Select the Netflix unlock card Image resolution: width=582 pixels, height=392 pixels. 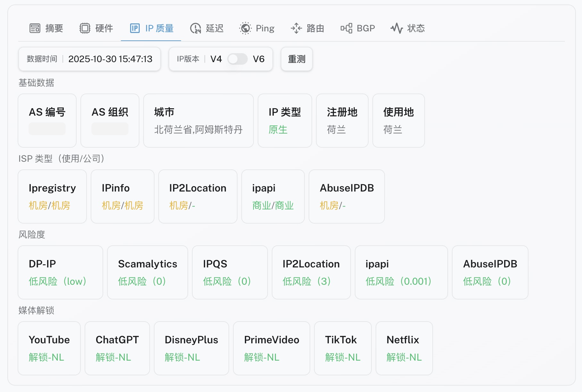pyautogui.click(x=404, y=348)
